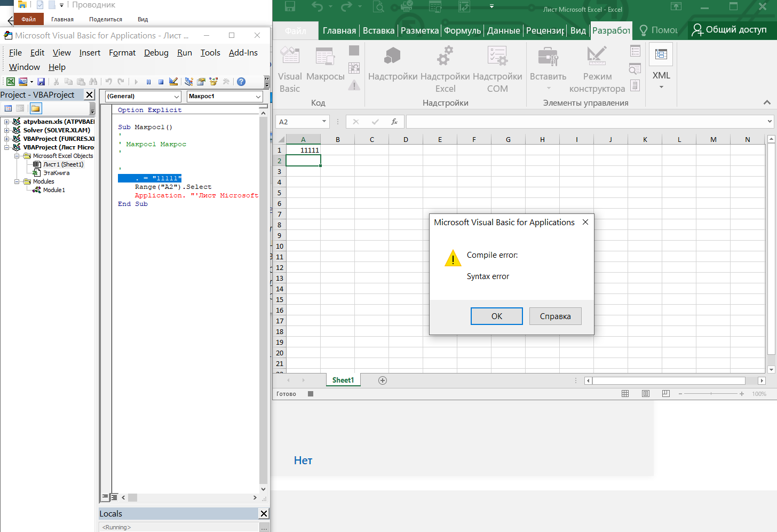Image resolution: width=777 pixels, height=532 pixels.
Task: Click the Break pause icon
Action: 148,82
